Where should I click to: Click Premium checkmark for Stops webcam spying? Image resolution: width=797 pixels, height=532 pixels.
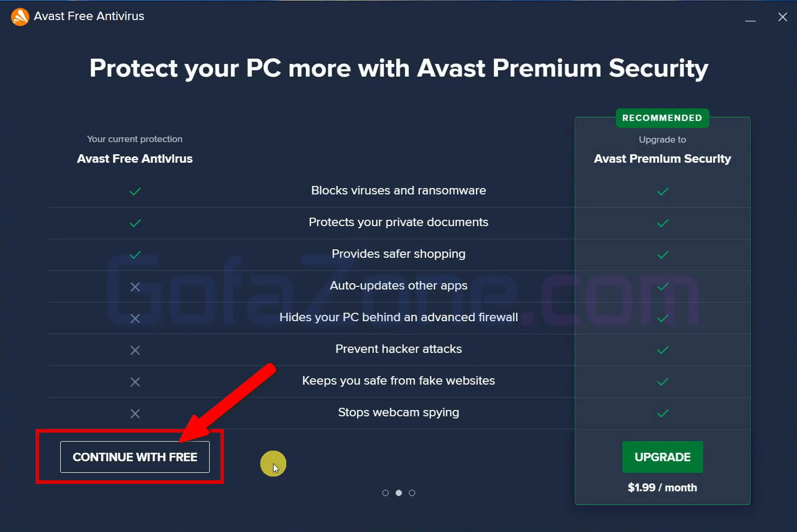pyautogui.click(x=663, y=413)
